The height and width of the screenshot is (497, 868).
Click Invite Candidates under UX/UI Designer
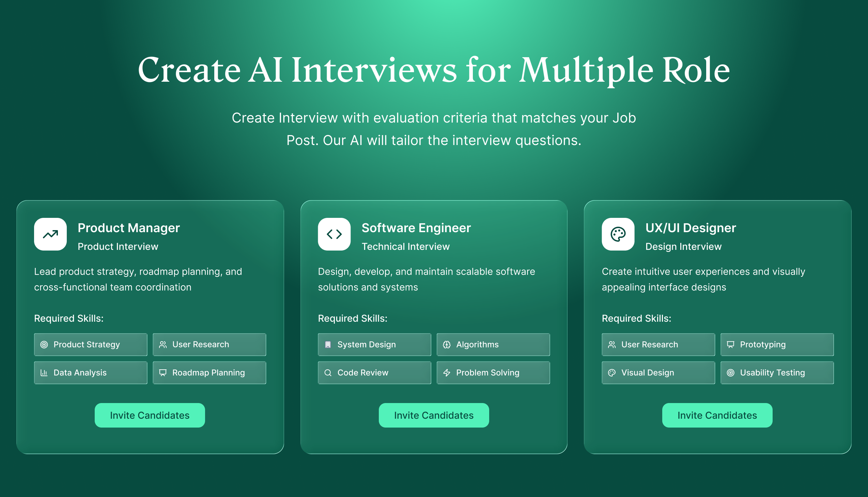coord(717,415)
